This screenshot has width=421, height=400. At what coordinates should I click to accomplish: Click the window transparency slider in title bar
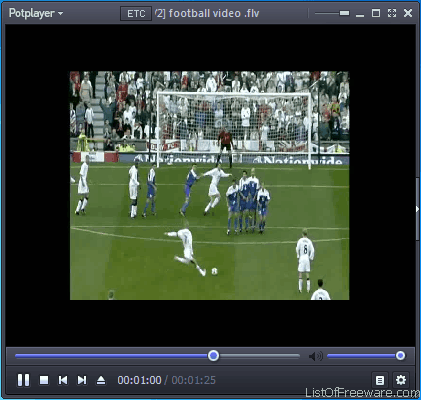(x=332, y=13)
